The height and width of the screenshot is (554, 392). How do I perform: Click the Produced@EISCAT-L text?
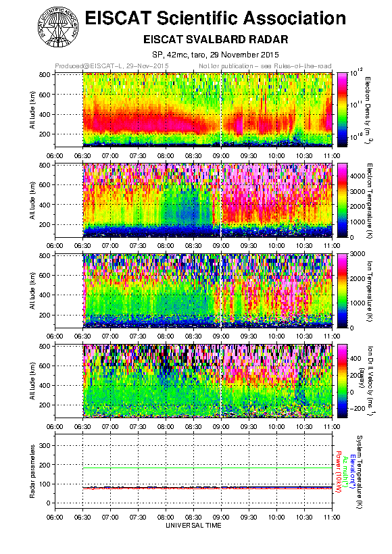pos(112,66)
